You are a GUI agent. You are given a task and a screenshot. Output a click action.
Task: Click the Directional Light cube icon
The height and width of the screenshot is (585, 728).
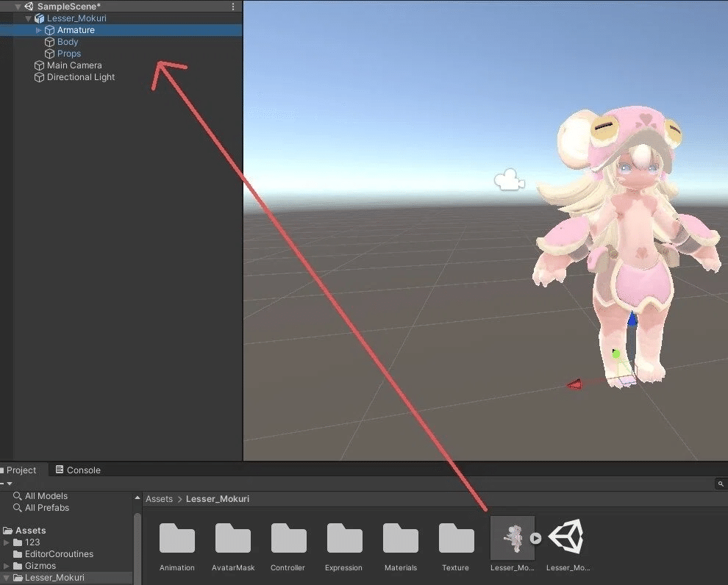click(39, 77)
